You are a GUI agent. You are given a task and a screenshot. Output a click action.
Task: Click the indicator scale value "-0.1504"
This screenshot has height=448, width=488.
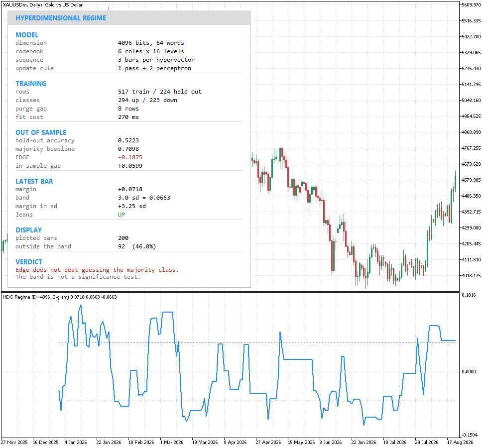(x=470, y=435)
